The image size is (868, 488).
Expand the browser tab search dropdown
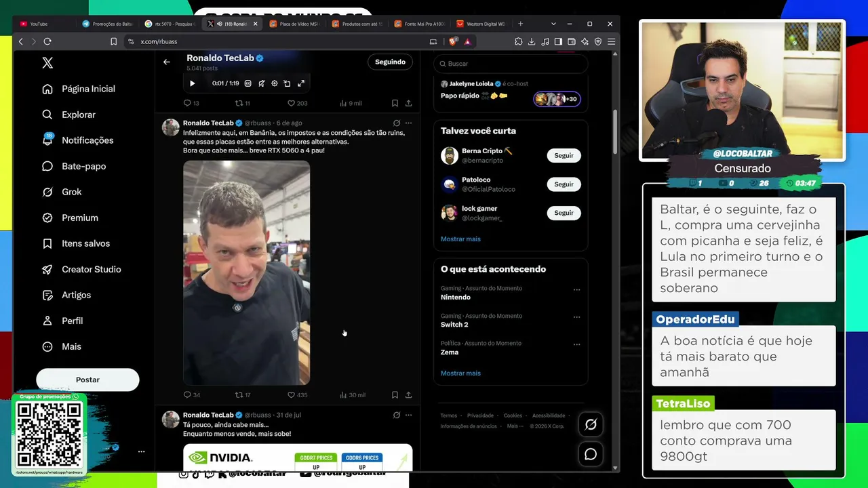tap(553, 24)
